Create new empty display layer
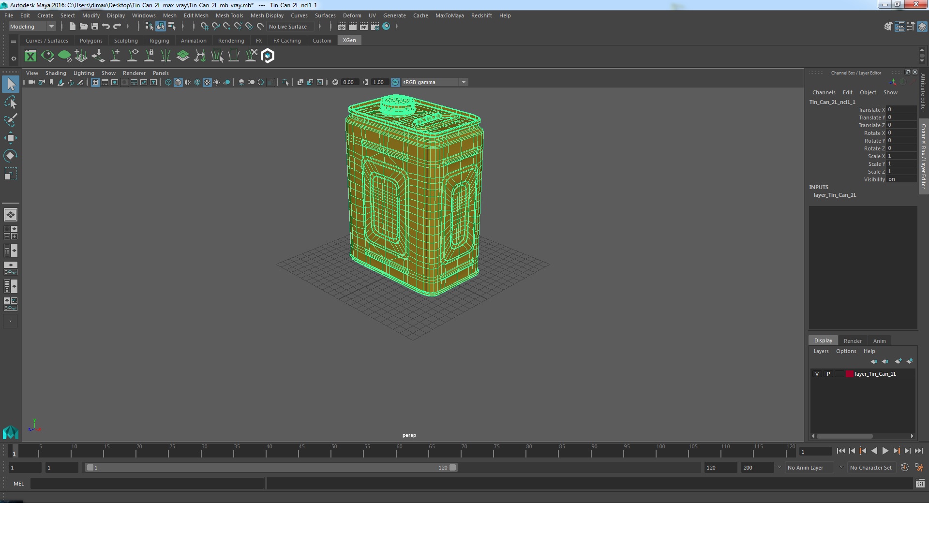 [x=898, y=361]
